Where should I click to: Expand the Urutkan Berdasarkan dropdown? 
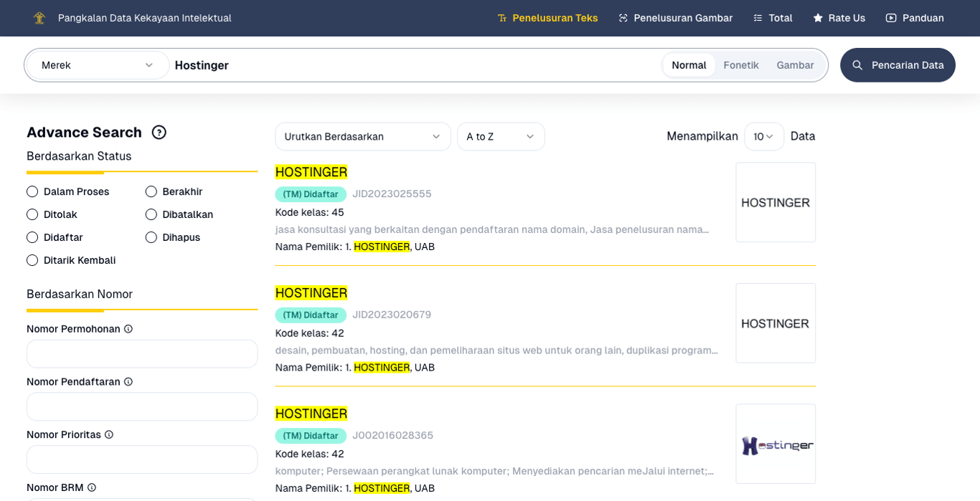pyautogui.click(x=362, y=136)
